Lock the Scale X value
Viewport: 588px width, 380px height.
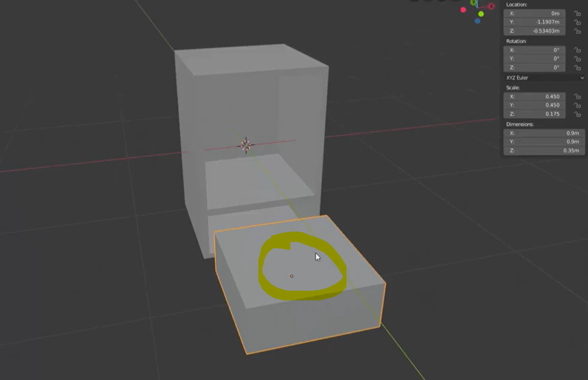(x=578, y=97)
